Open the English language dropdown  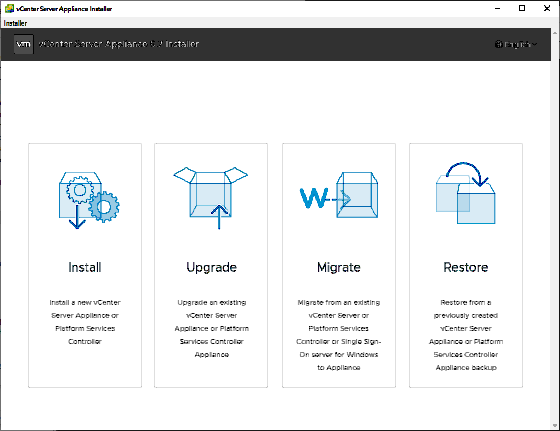pyautogui.click(x=516, y=44)
